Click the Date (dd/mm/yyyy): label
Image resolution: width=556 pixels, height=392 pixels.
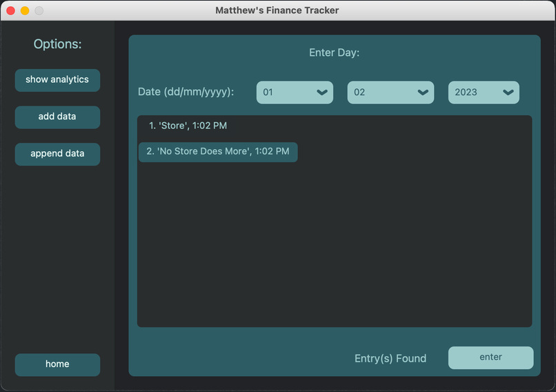point(186,92)
